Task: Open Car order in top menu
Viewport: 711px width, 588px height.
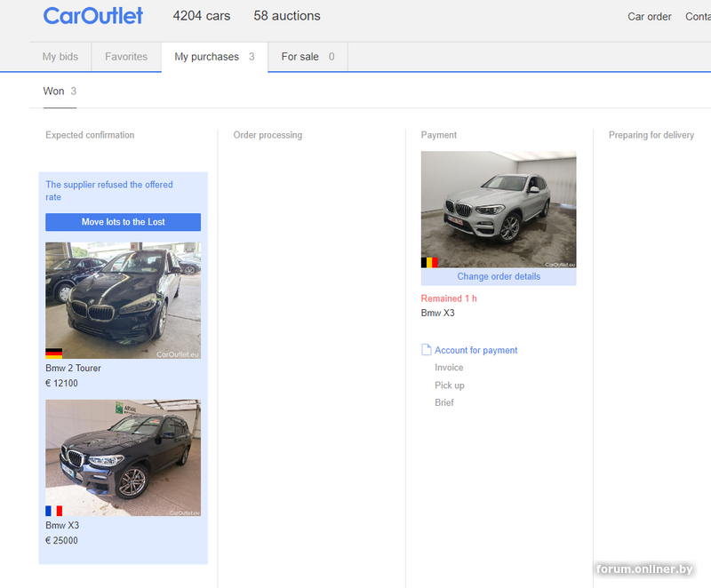Action: (x=650, y=17)
